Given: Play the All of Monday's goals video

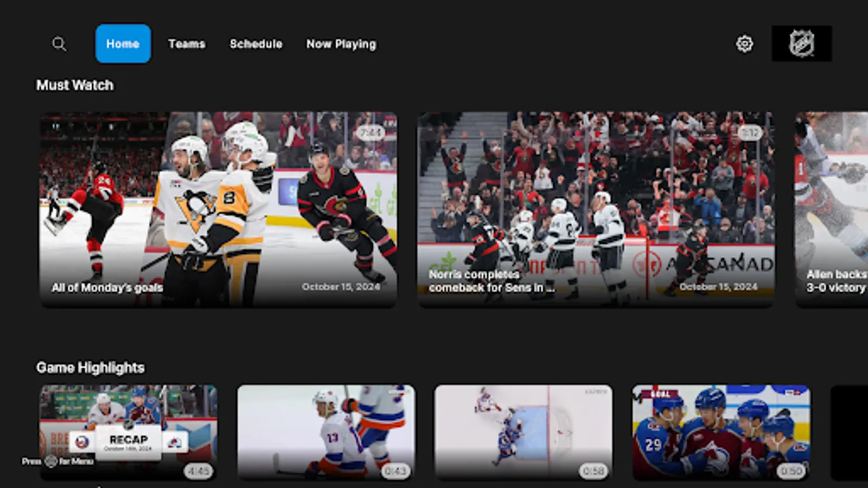Looking at the screenshot, I should [x=217, y=209].
